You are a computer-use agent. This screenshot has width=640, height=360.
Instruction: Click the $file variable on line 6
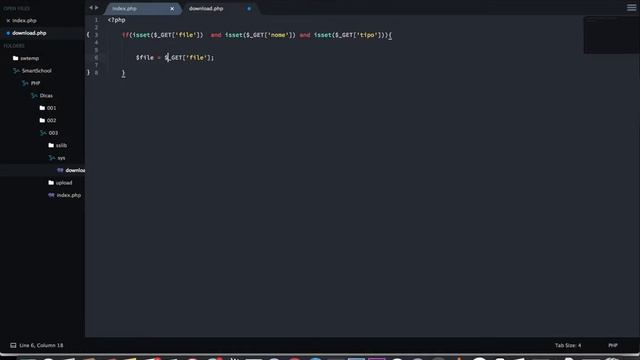(x=145, y=58)
